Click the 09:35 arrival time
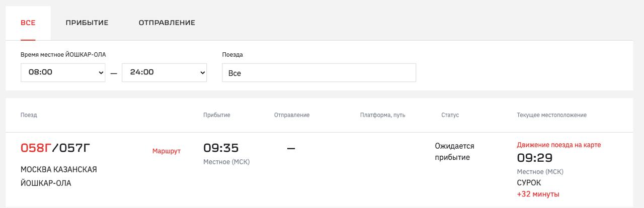The width and height of the screenshot is (644, 208). tap(221, 148)
